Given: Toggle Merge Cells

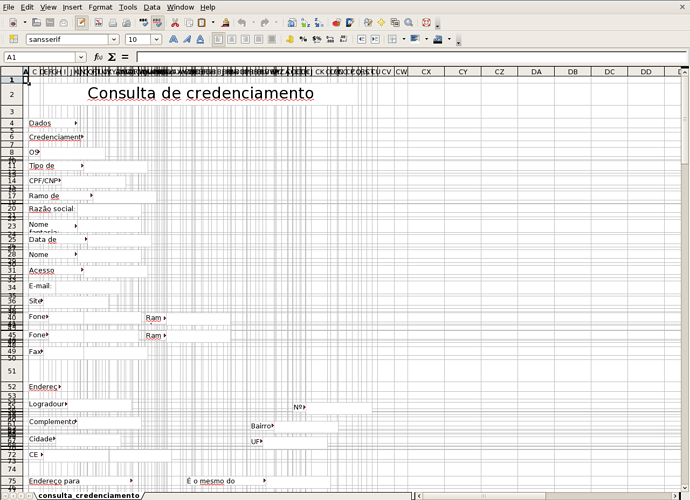Looking at the screenshot, I should pos(272,39).
